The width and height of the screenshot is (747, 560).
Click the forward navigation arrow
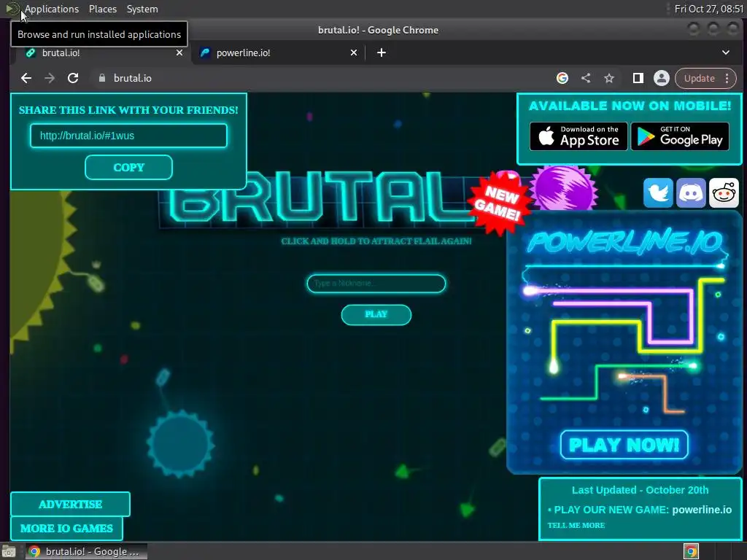(x=50, y=78)
